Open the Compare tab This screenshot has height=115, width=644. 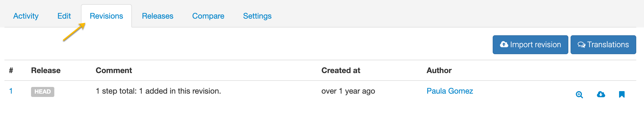208,16
